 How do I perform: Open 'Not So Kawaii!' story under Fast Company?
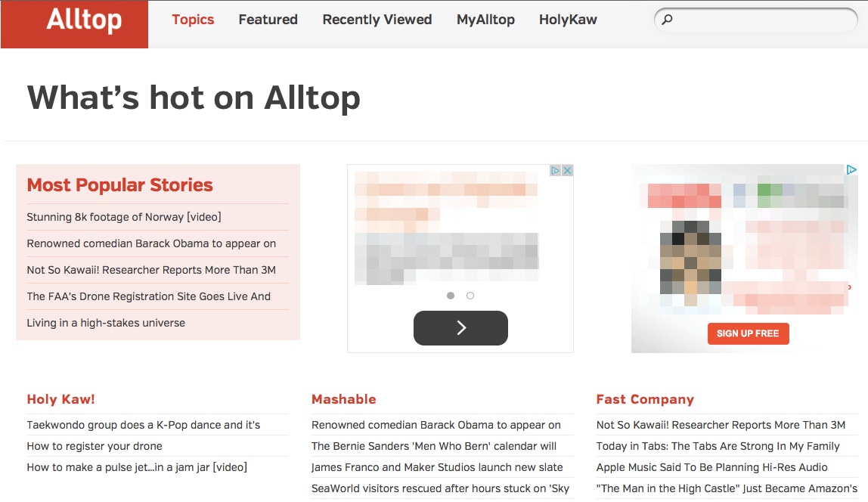pyautogui.click(x=721, y=425)
